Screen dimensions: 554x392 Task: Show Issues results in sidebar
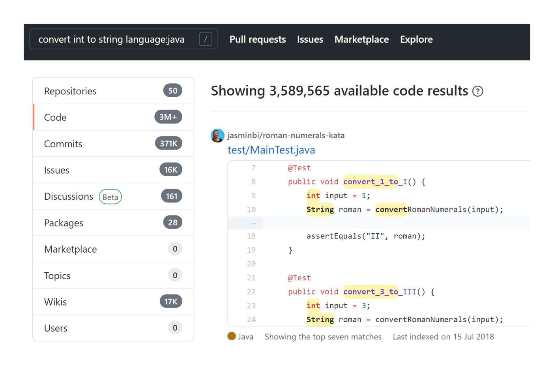click(x=113, y=170)
